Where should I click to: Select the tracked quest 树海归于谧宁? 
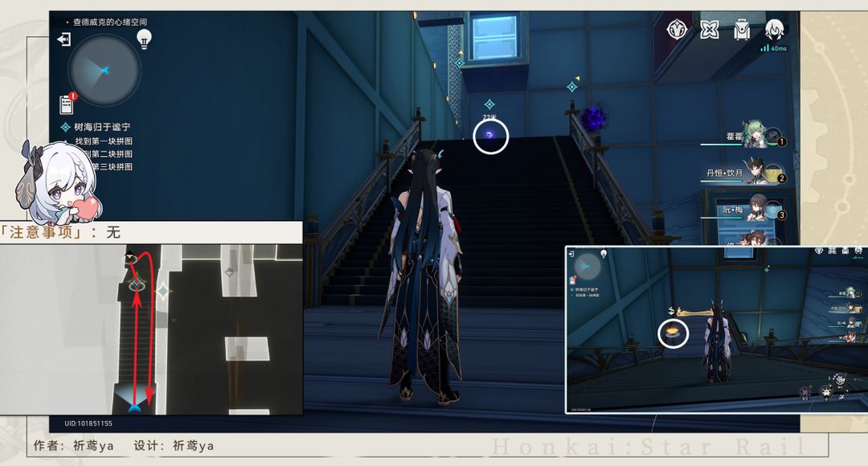pyautogui.click(x=96, y=127)
